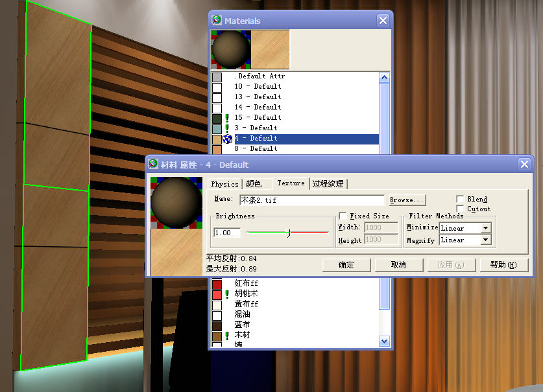The width and height of the screenshot is (543, 392).
Task: Enable the Blend checkbox
Action: [x=460, y=200]
